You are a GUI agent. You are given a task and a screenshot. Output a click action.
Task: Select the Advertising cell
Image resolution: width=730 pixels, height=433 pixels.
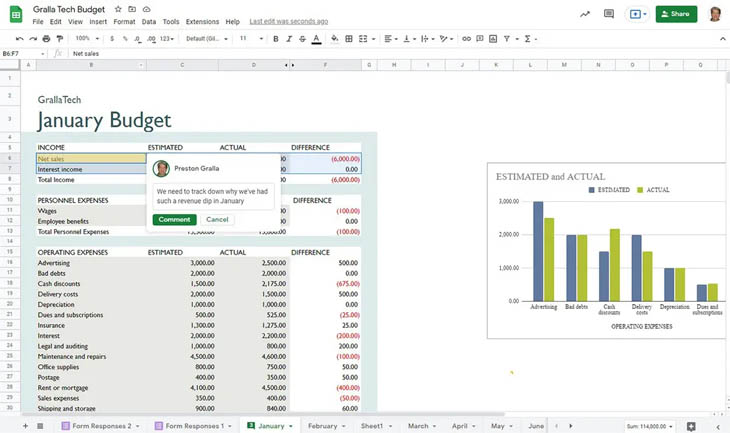click(x=91, y=263)
